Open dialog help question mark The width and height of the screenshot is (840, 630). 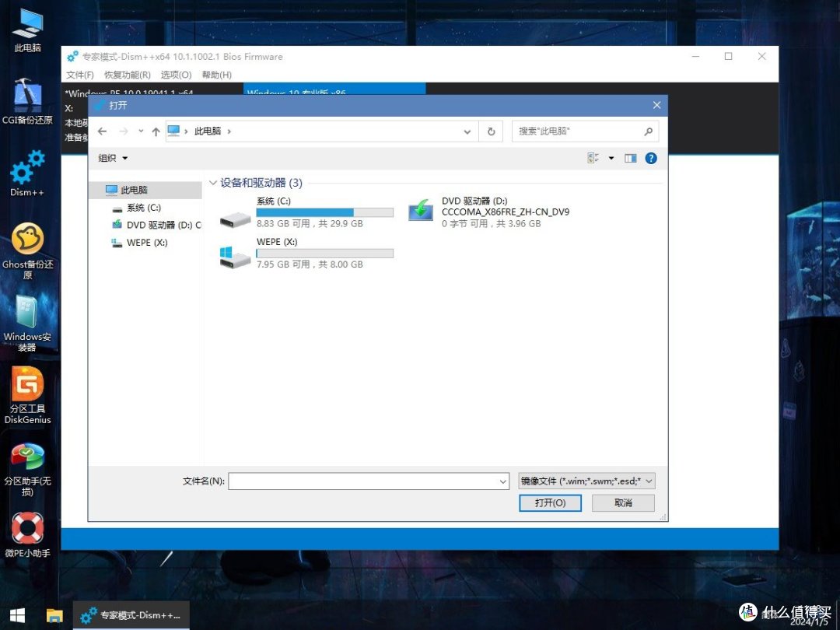click(x=651, y=158)
